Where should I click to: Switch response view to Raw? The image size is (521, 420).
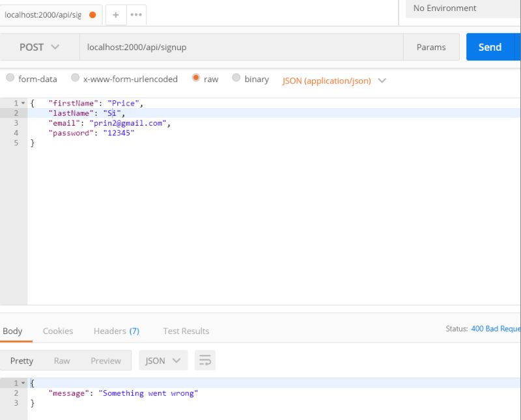click(63, 360)
